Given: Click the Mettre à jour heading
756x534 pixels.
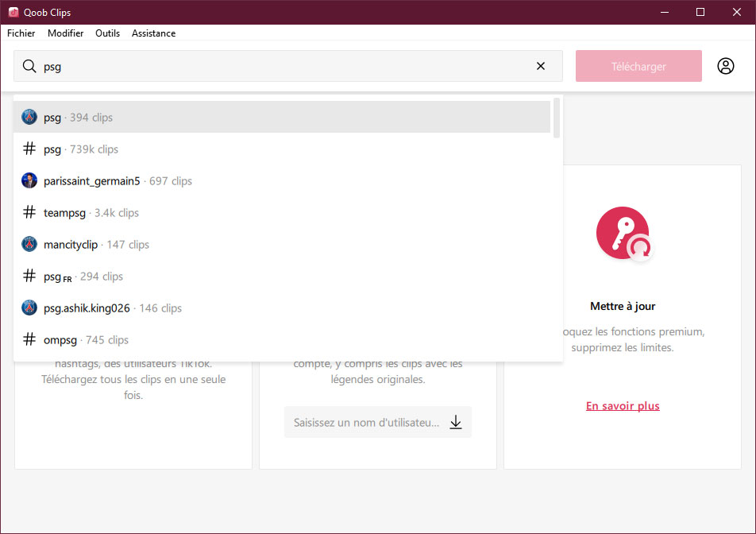Looking at the screenshot, I should pos(623,306).
